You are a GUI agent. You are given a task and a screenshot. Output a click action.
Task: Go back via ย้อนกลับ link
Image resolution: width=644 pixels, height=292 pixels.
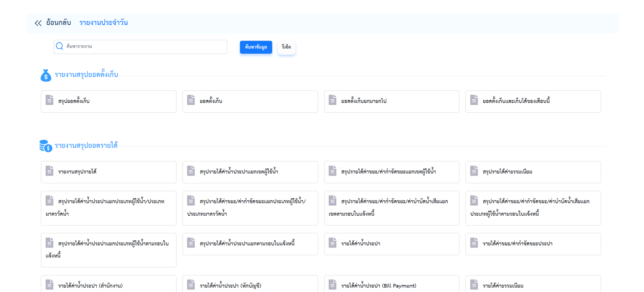(58, 23)
